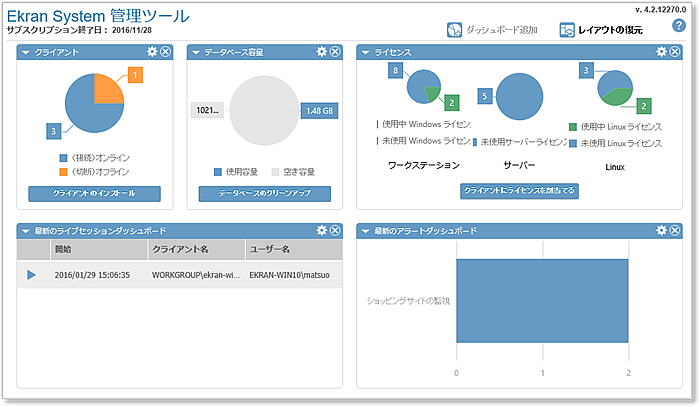Screen dimensions: 700x407
Task: Click the ワークステーション label
Action: [x=424, y=166]
